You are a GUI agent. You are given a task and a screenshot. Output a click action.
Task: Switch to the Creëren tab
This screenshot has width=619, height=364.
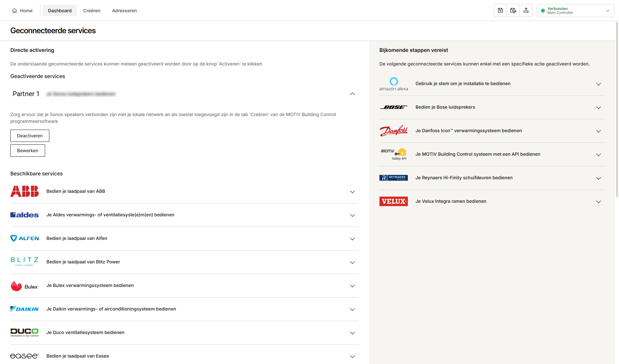point(92,11)
